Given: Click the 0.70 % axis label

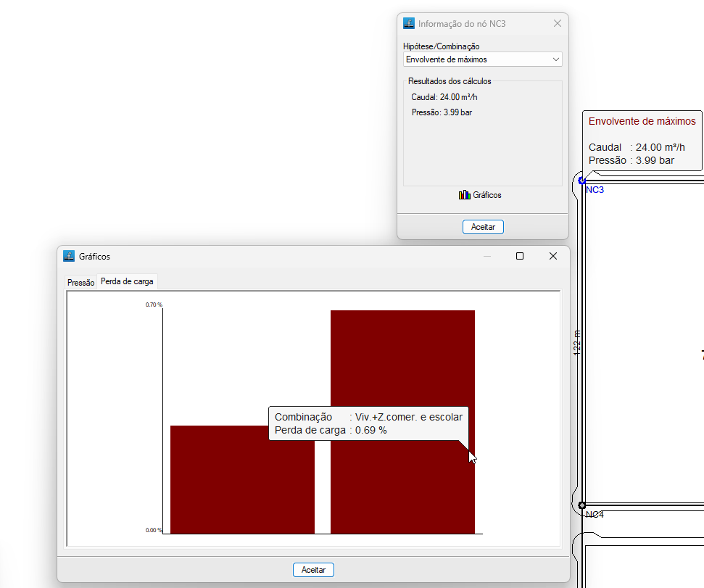Looking at the screenshot, I should [154, 305].
